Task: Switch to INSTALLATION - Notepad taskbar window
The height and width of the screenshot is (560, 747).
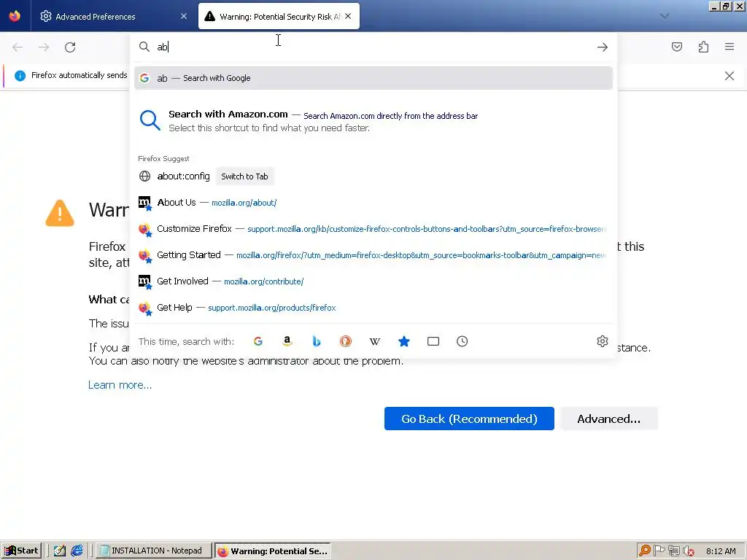Action: pos(153,551)
